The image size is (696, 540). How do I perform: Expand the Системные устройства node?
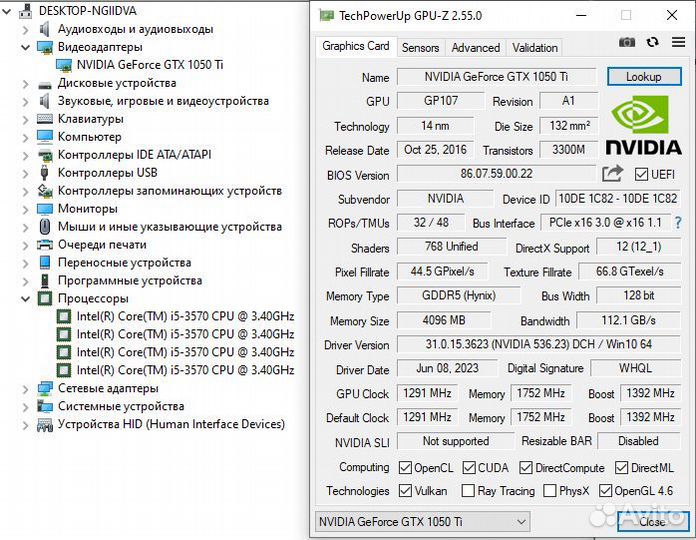[26, 407]
